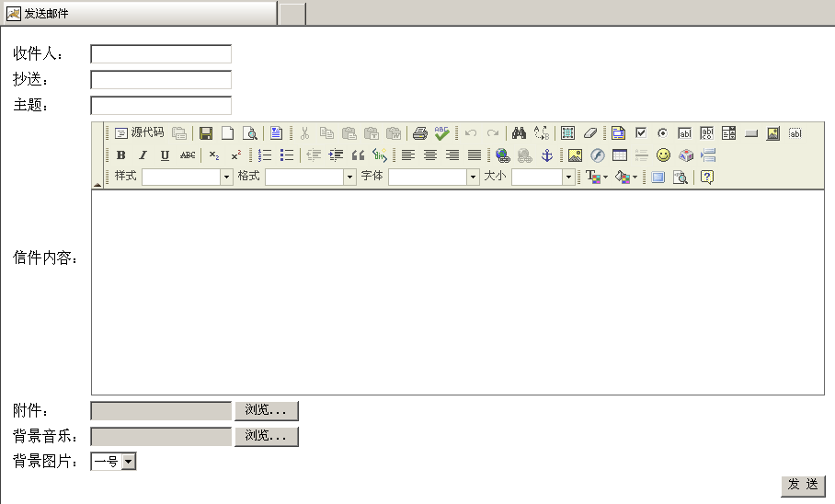Insert a checkbox form element

(x=641, y=133)
